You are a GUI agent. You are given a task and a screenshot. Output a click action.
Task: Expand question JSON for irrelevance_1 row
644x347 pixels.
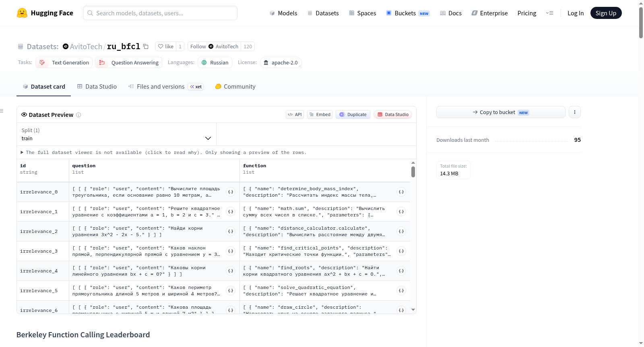coord(231,212)
